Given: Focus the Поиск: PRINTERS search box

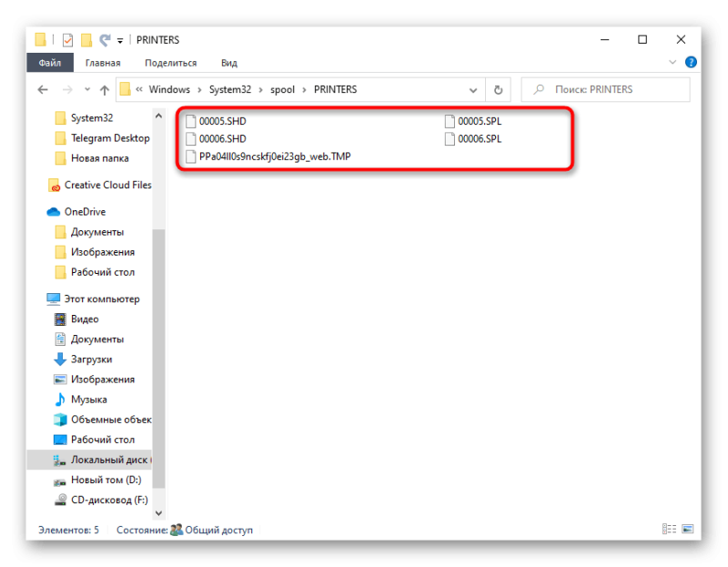Looking at the screenshot, I should pyautogui.click(x=605, y=89).
